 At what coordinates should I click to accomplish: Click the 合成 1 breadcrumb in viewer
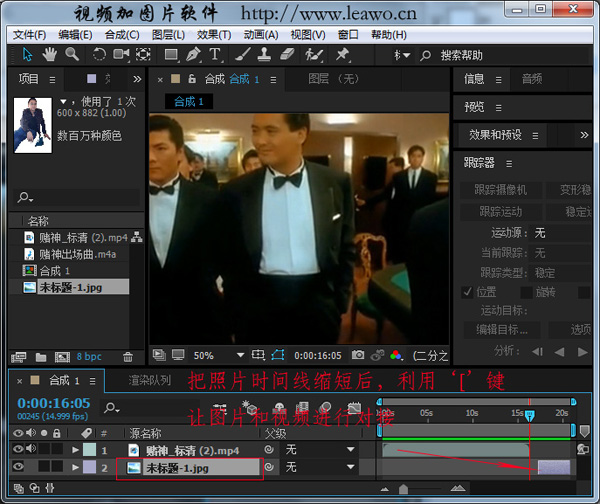pyautogui.click(x=189, y=101)
